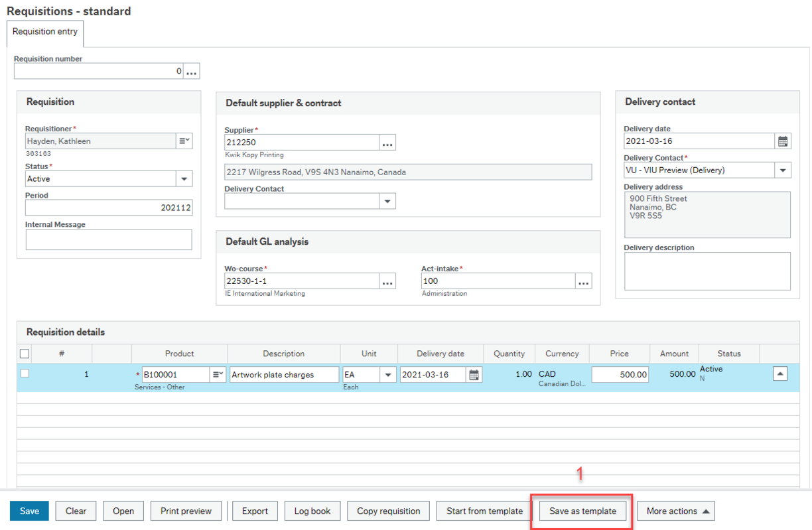This screenshot has height=530, width=812.
Task: Open the Act-intake lookup ellipsis
Action: pos(583,281)
